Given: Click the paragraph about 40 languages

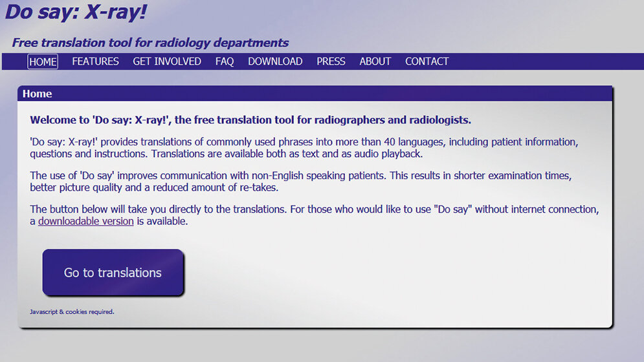Looking at the screenshot, I should [303, 147].
